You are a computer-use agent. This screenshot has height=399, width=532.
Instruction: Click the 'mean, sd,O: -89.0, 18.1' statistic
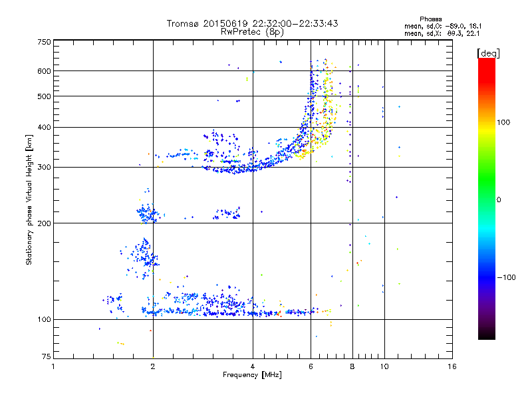(x=443, y=26)
